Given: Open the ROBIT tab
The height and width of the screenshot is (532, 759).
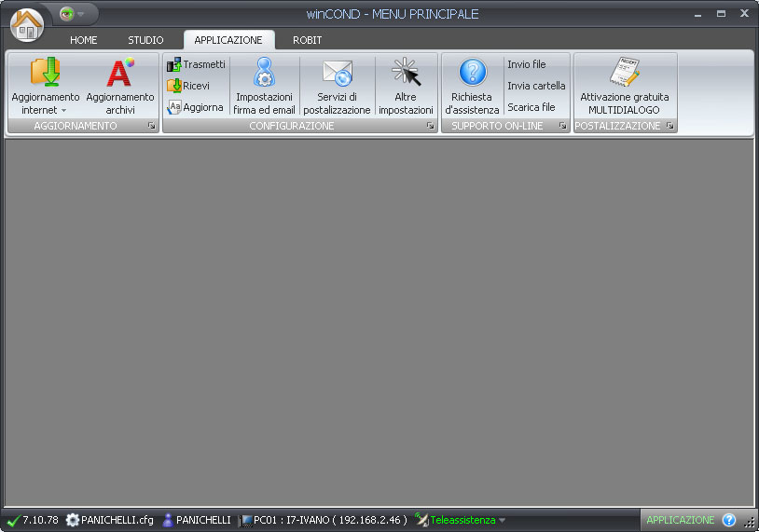Looking at the screenshot, I should [307, 41].
